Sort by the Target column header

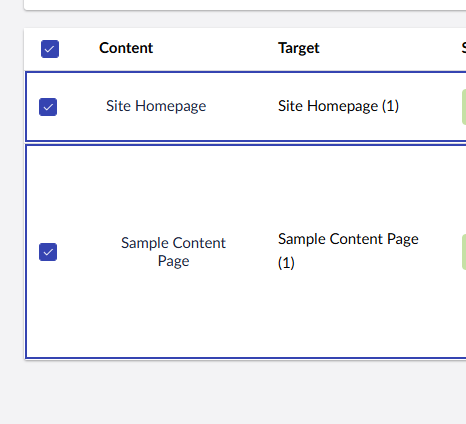(299, 48)
